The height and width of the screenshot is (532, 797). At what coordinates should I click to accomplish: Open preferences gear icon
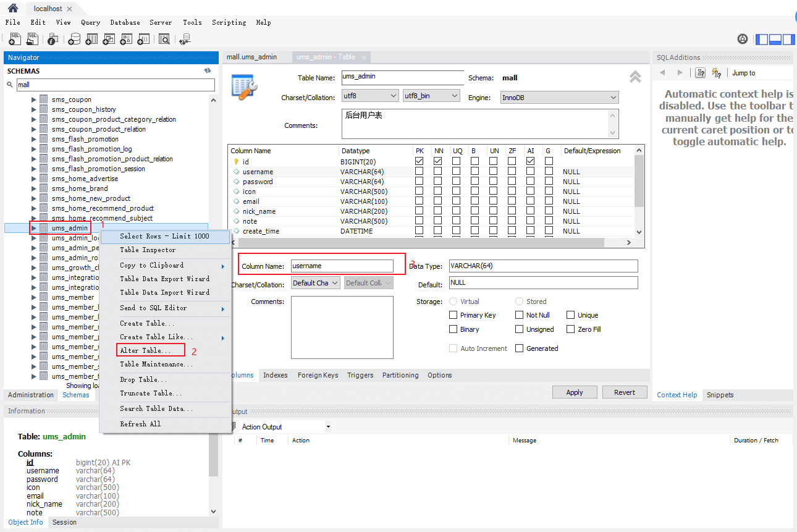tap(743, 39)
